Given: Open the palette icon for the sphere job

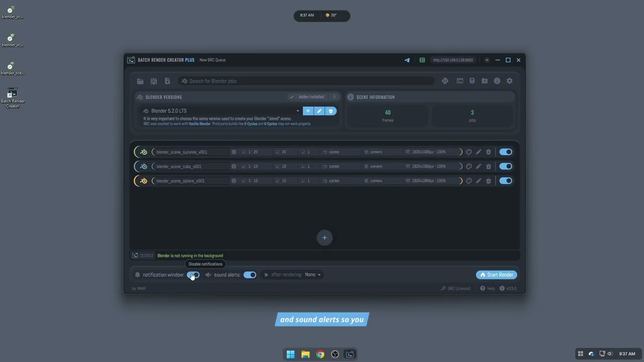Looking at the screenshot, I should (x=469, y=181).
